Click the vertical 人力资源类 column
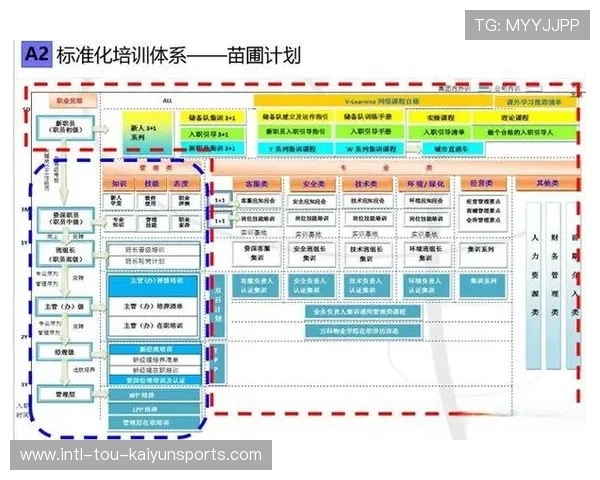The width and height of the screenshot is (600, 480). coord(534,286)
